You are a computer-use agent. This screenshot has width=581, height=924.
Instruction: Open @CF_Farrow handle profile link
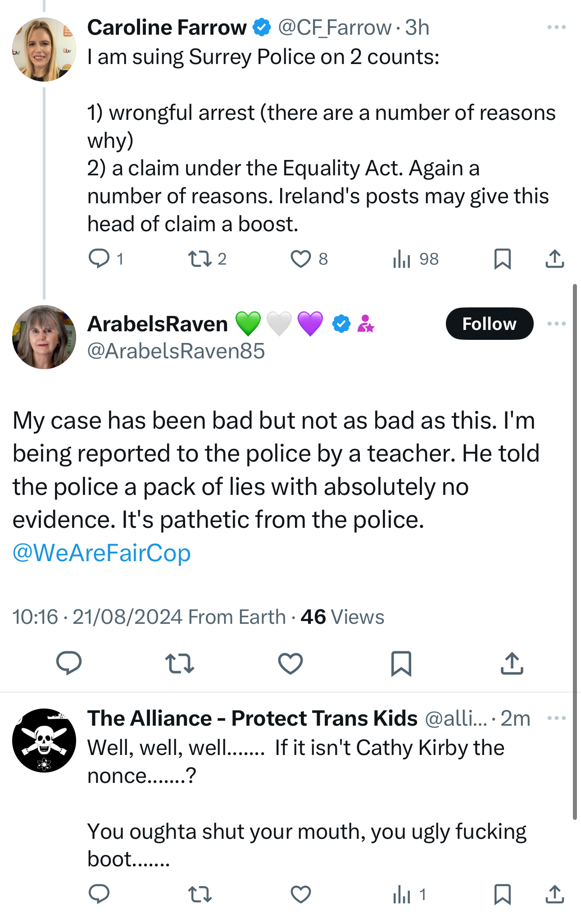click(x=335, y=27)
